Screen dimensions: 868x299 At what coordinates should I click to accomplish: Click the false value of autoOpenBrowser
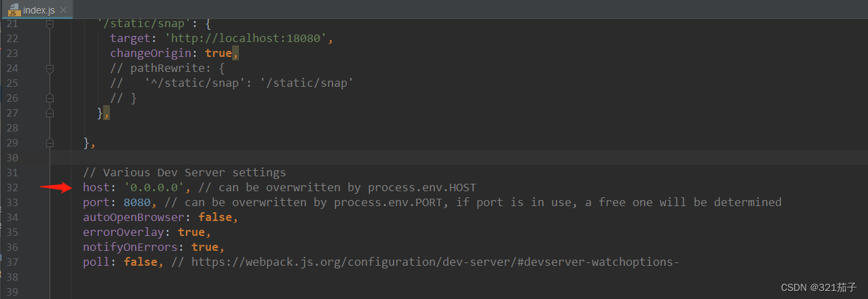tap(216, 218)
